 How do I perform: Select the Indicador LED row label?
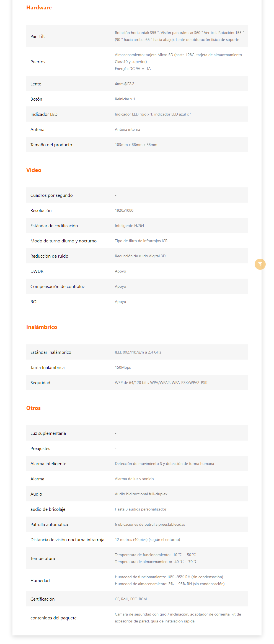pyautogui.click(x=44, y=114)
